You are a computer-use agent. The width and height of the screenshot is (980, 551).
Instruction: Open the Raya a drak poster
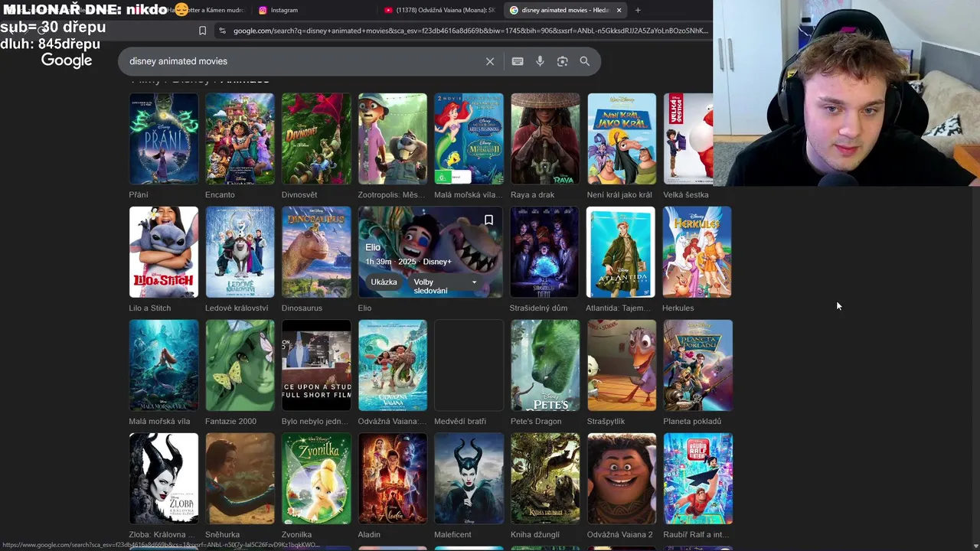tap(545, 139)
